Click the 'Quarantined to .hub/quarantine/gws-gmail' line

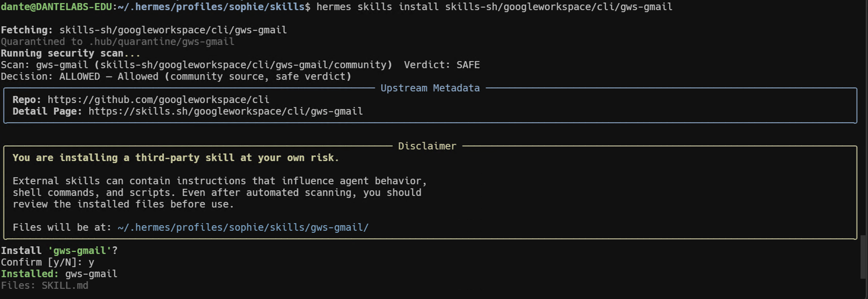[x=117, y=42]
